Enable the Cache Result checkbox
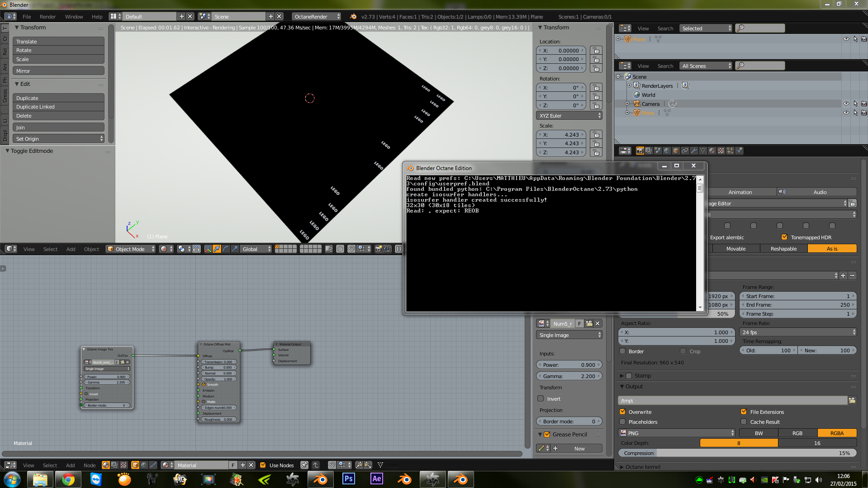 [744, 422]
